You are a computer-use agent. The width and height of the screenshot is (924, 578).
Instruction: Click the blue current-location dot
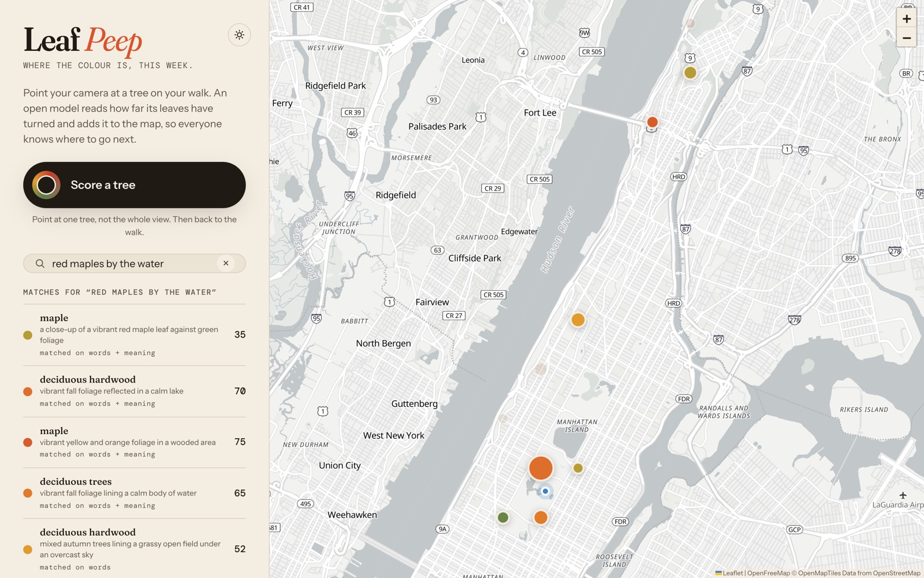[545, 491]
